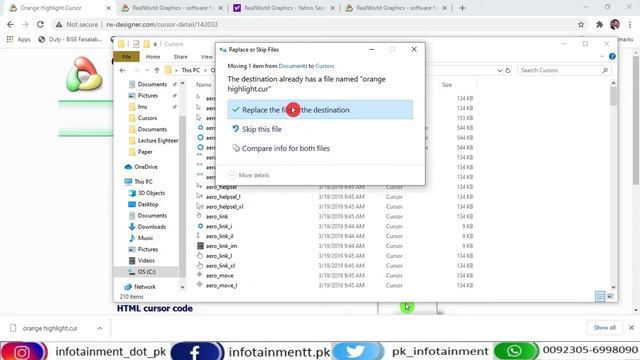The image size is (640, 360).
Task: Switch to large icons view layout
Action: click(x=610, y=296)
